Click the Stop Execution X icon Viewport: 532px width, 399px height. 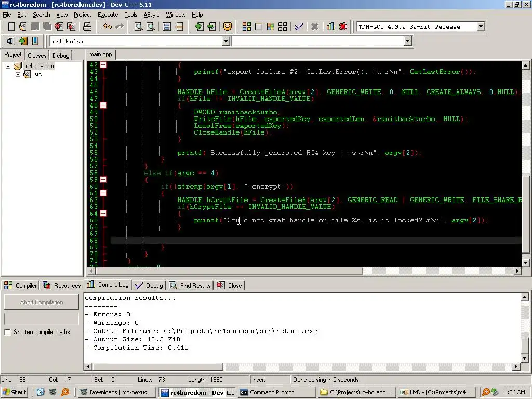(x=315, y=26)
